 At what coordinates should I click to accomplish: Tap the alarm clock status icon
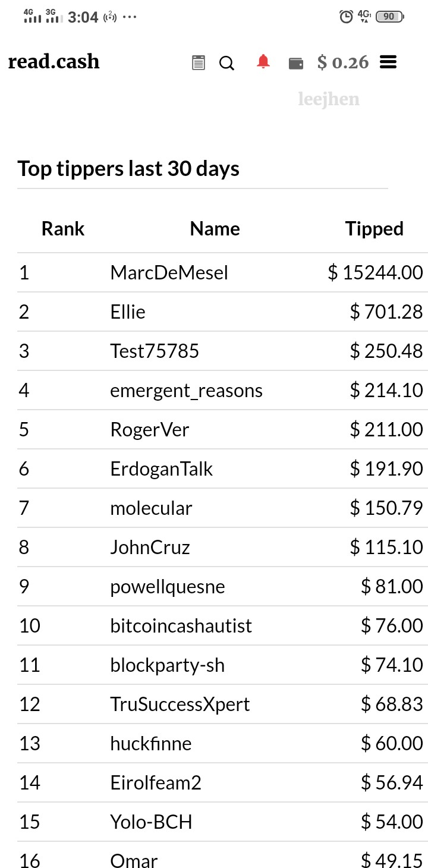[x=346, y=17]
